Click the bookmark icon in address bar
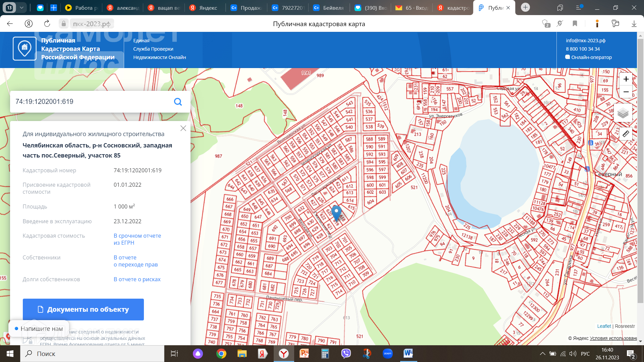Viewport: 644px width, 362px height. (575, 23)
